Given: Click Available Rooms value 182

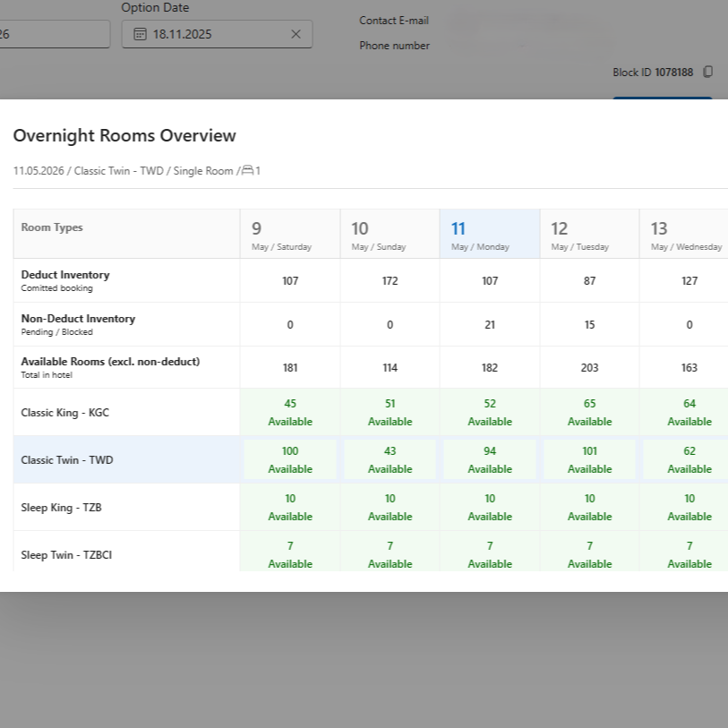Looking at the screenshot, I should coord(490,368).
